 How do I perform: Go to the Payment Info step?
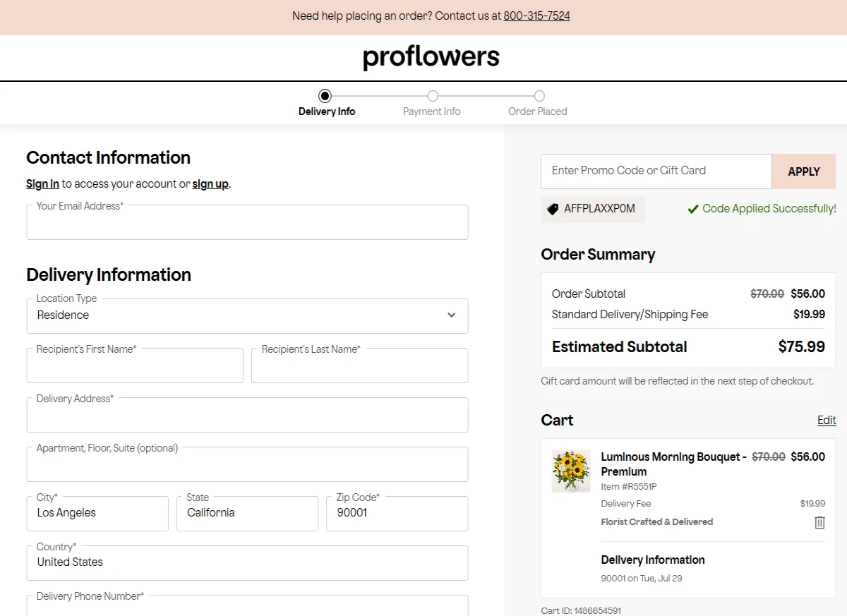[x=432, y=97]
